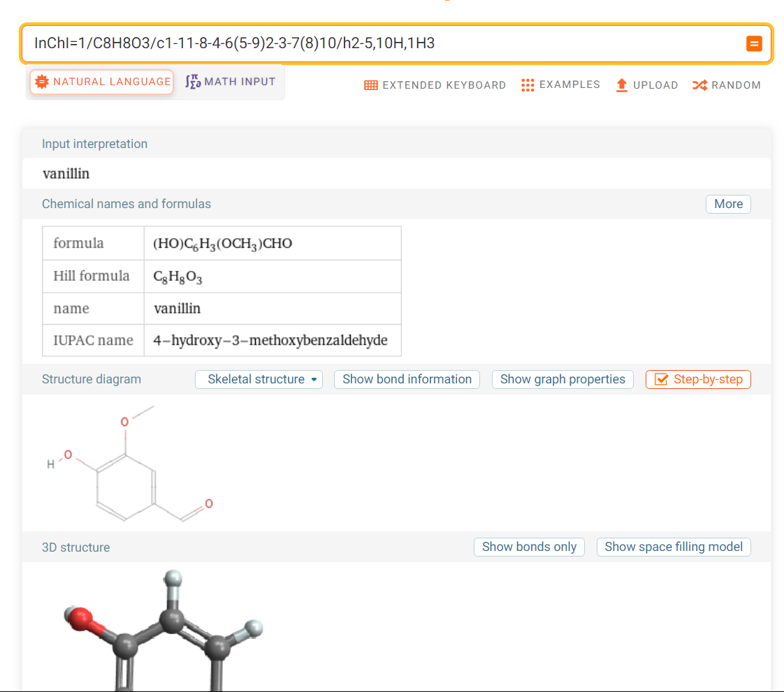Open the Skeletal structure dropdown

[x=259, y=379]
